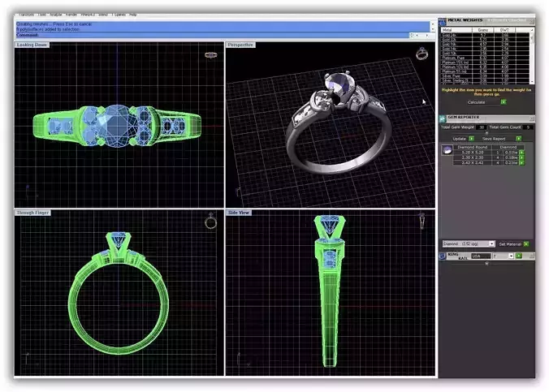Click the Calculate label

(x=476, y=102)
